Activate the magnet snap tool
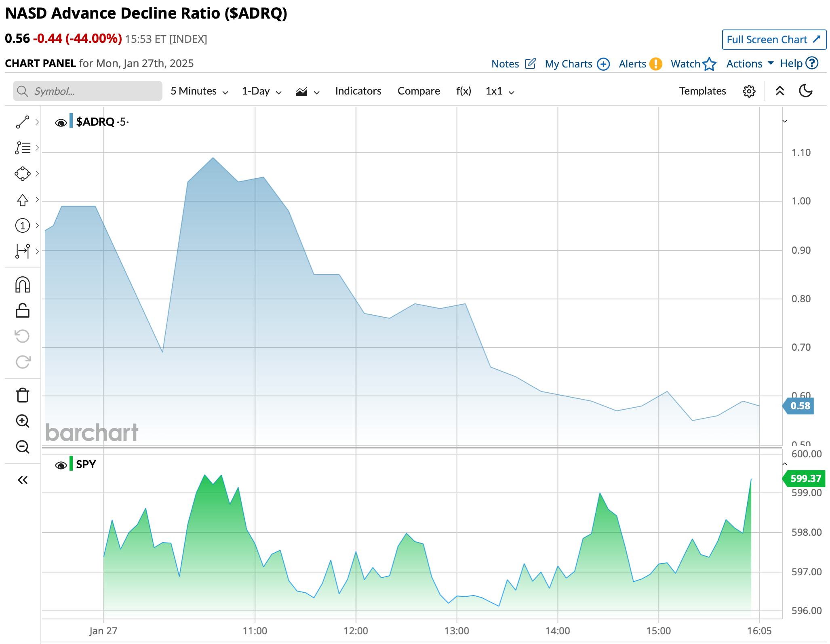 pos(23,284)
